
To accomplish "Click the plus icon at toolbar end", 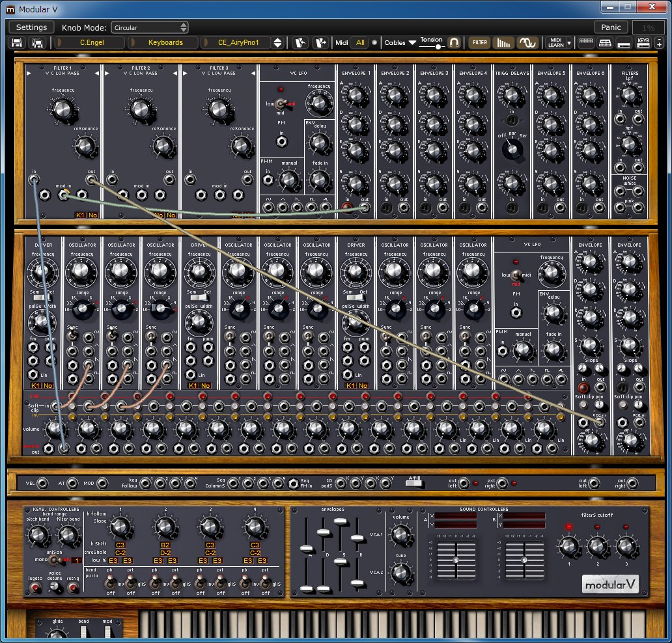I will tap(659, 43).
